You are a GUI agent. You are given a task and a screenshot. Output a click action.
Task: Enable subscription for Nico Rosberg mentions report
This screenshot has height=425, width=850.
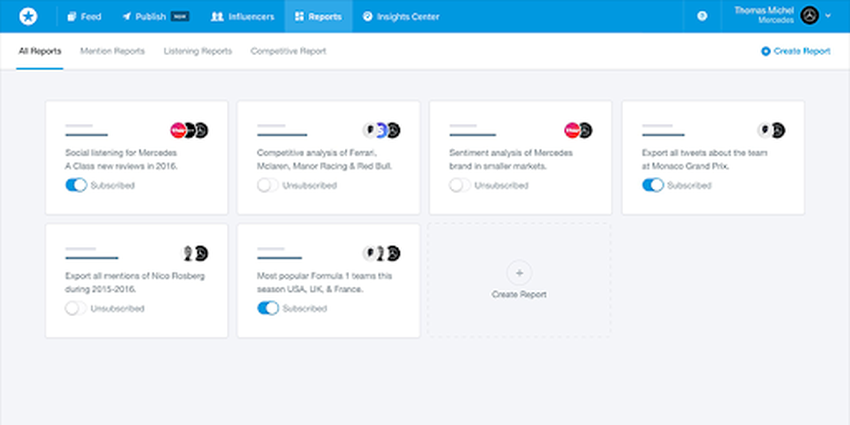[76, 309]
